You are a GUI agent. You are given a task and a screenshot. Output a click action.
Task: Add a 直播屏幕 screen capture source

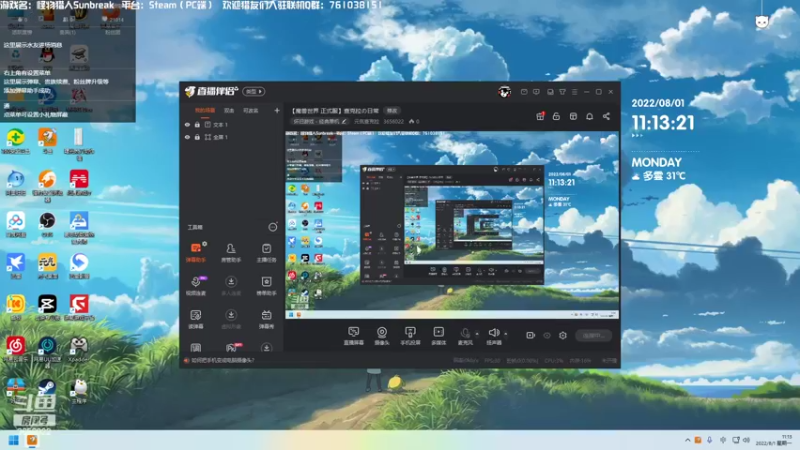click(x=354, y=336)
